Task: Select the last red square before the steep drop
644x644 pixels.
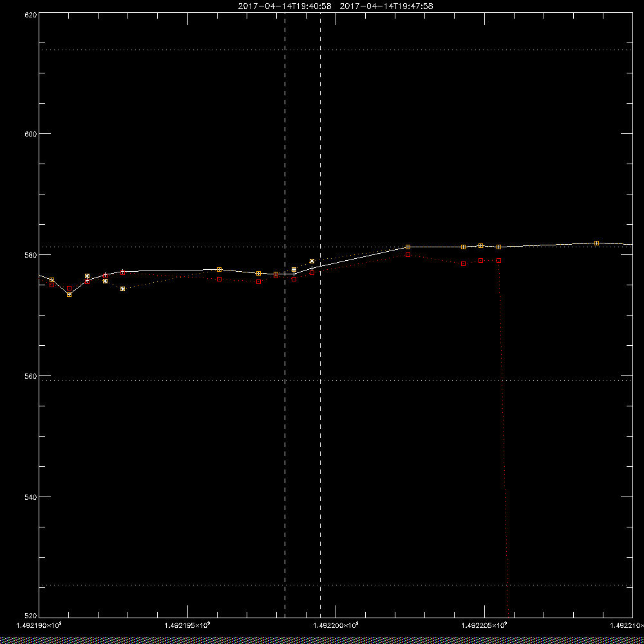Action: pos(498,260)
